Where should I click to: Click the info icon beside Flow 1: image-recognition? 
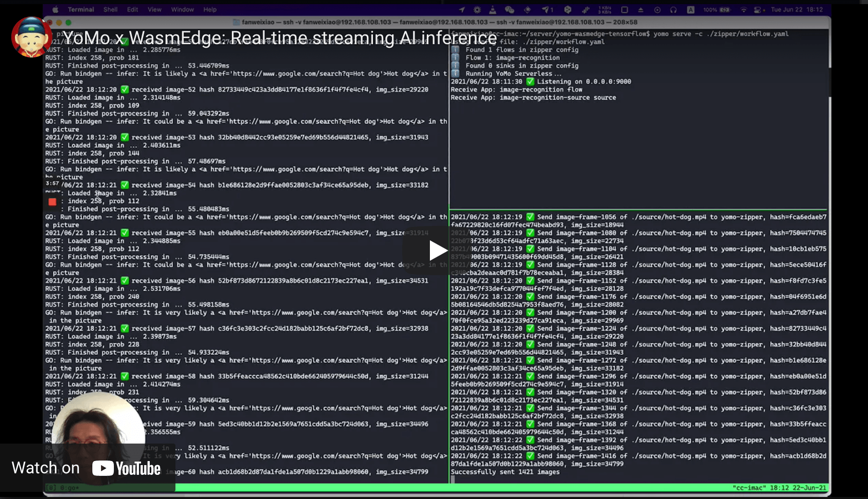pos(455,57)
